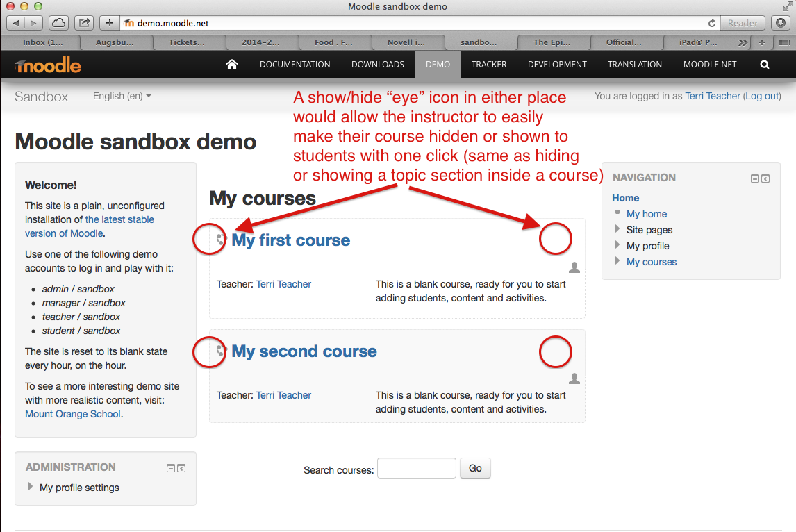Image resolution: width=796 pixels, height=532 pixels.
Task: Open DEVELOPMENT menu item
Action: click(557, 65)
